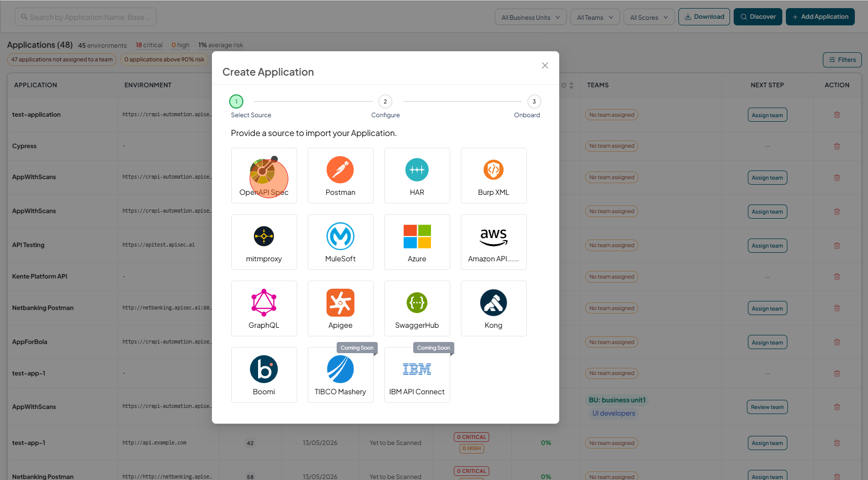The width and height of the screenshot is (868, 480).
Task: Open the Kente Platform API application
Action: click(x=40, y=277)
